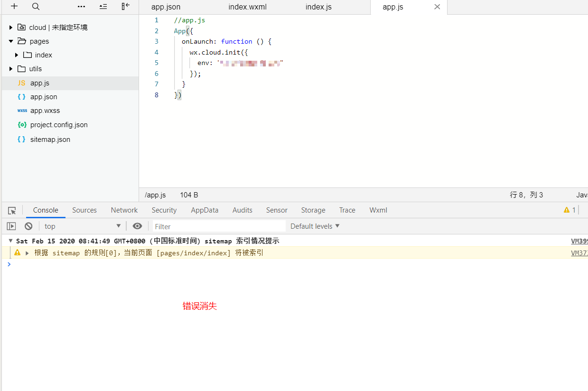Viewport: 588px width, 391px height.
Task: Expand the sitemap warning message
Action: point(27,252)
